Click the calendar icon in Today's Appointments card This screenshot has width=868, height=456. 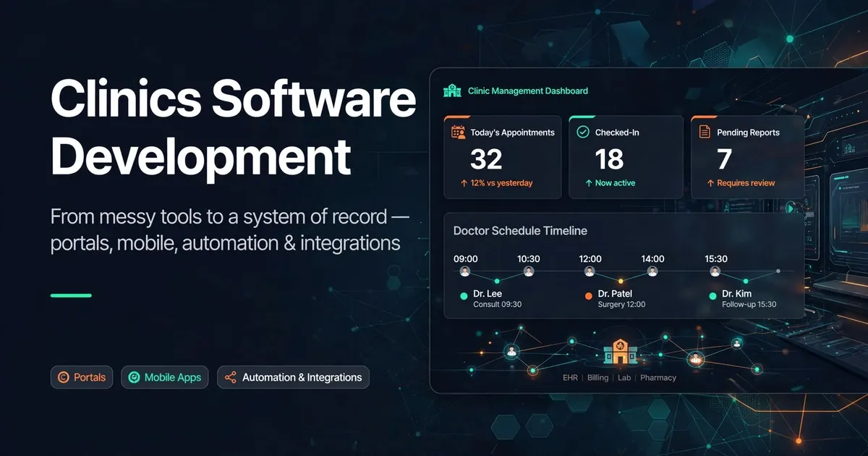pyautogui.click(x=458, y=132)
